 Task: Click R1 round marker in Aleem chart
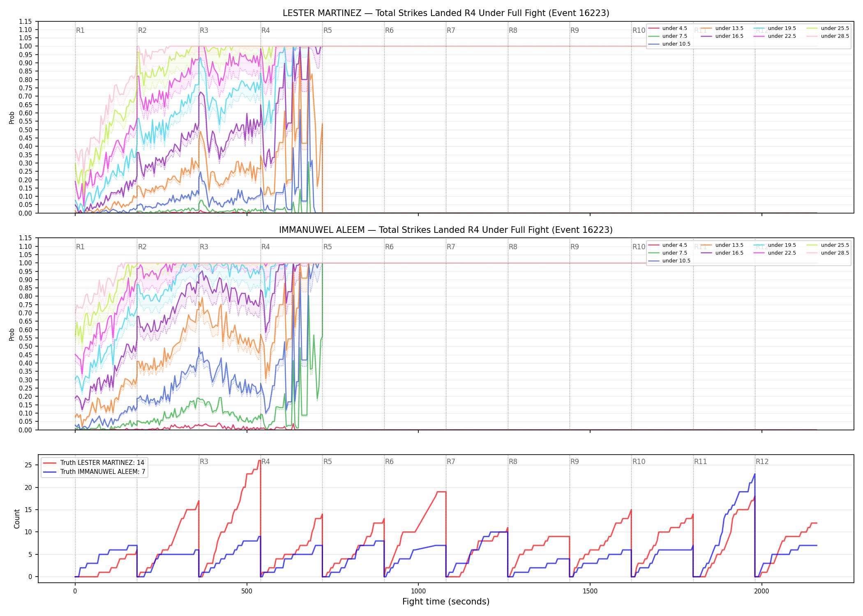80,247
